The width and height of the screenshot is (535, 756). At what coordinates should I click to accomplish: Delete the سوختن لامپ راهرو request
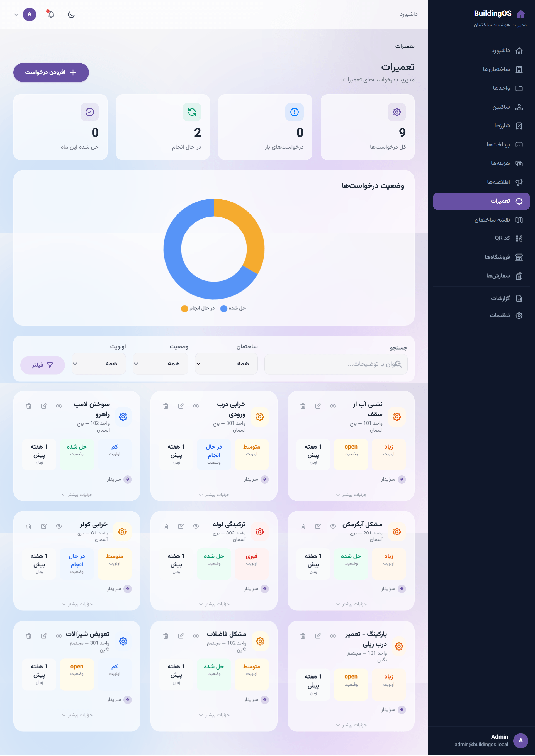[29, 406]
